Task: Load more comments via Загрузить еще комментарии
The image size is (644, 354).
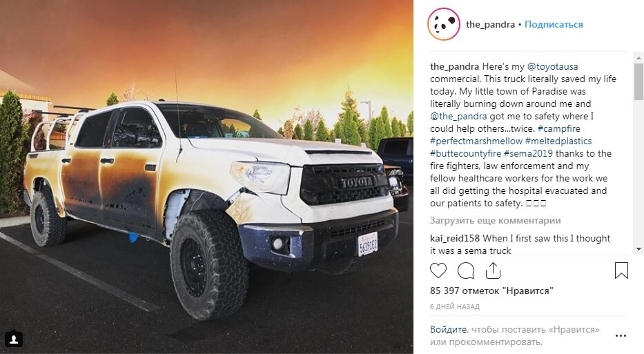Action: [495, 221]
